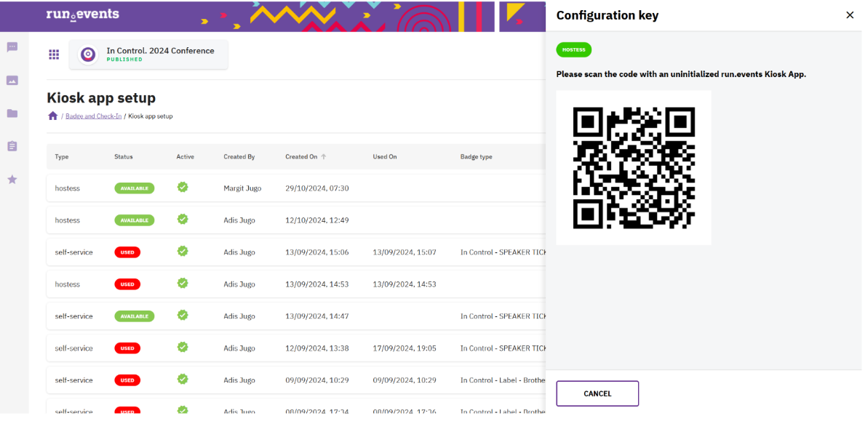Viewport: 868px width, 448px height.
Task: Click the Type column header
Action: click(61, 157)
